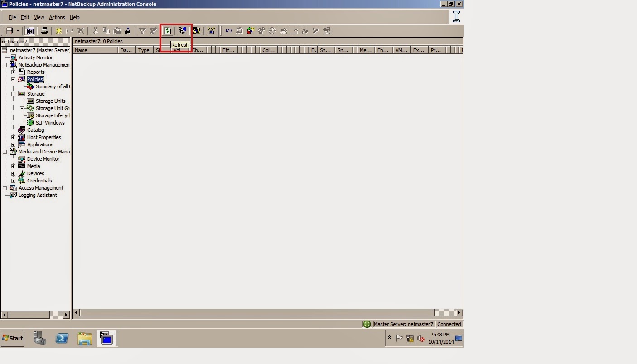This screenshot has height=364, width=637.
Task: Collapse Media and Device Management node
Action: (x=5, y=152)
